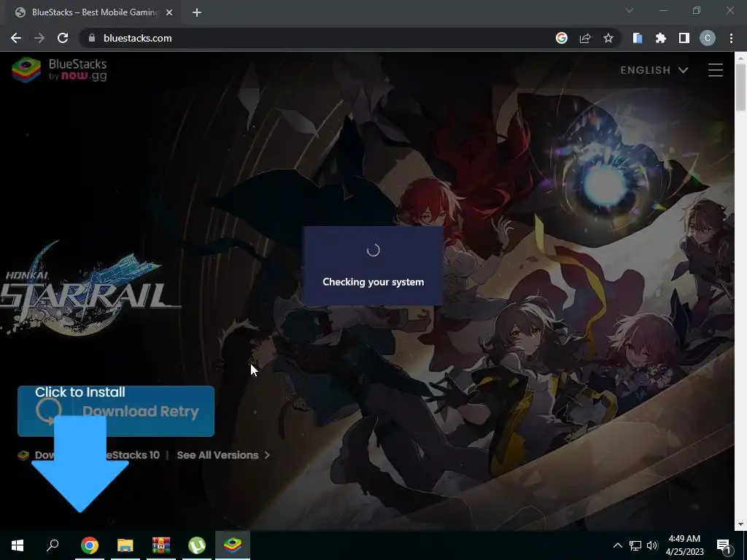Open the Extensions puzzle menu
The image size is (747, 560).
[661, 38]
